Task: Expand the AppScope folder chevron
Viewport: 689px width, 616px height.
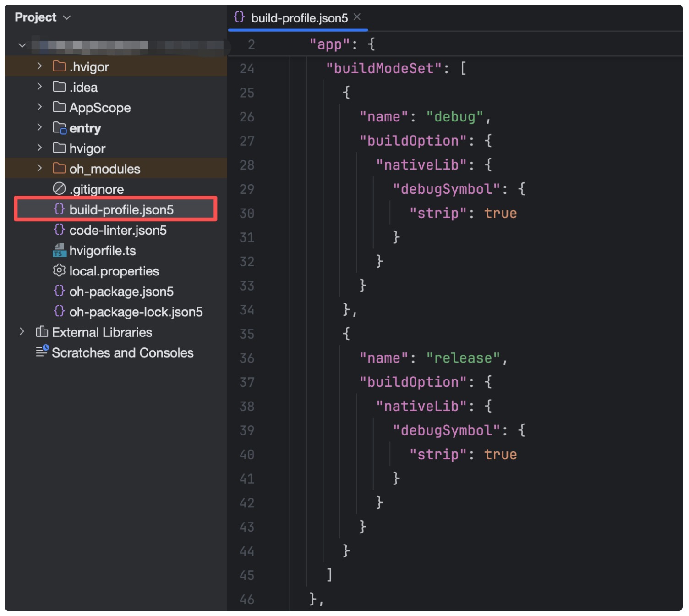Action: tap(39, 107)
